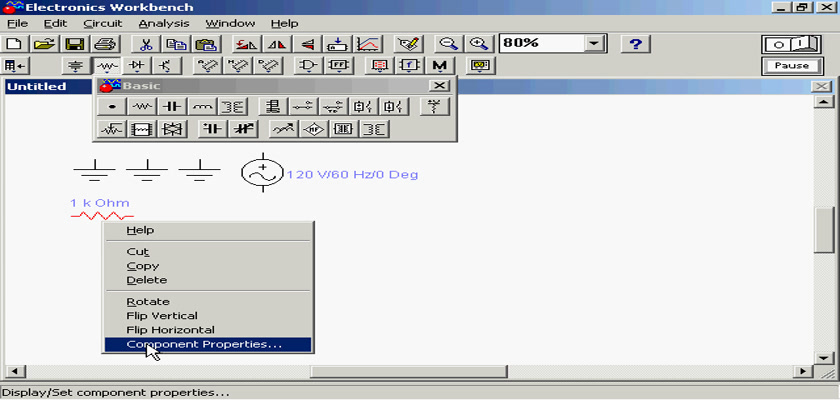Viewport: 840px width, 400px height.
Task: Pick the Capacitor in Basic palette
Action: (x=172, y=107)
